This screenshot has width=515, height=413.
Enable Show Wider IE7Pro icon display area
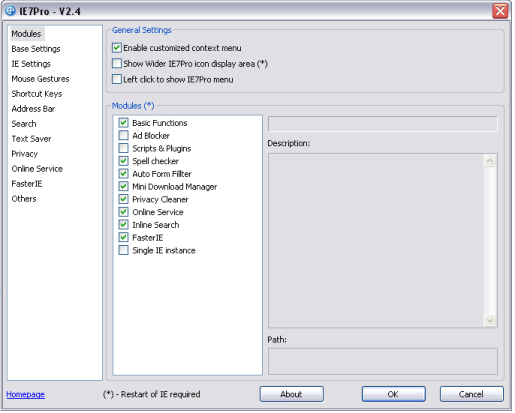[x=117, y=63]
